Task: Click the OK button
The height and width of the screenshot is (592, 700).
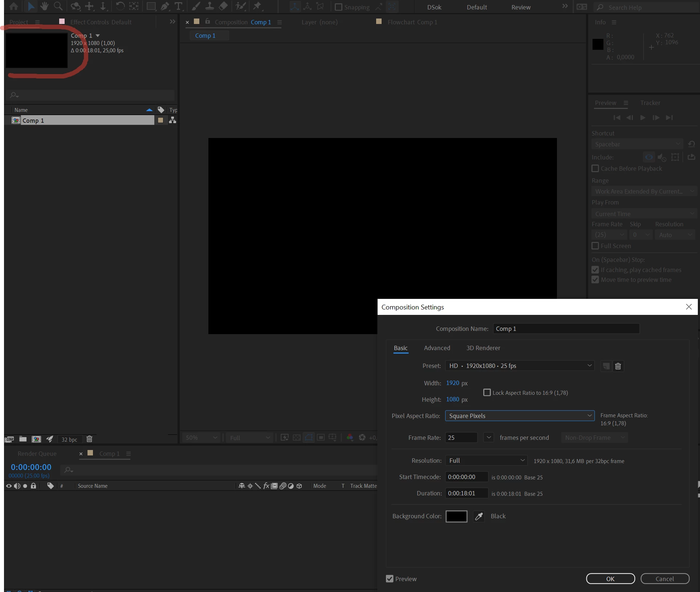Action: click(610, 579)
